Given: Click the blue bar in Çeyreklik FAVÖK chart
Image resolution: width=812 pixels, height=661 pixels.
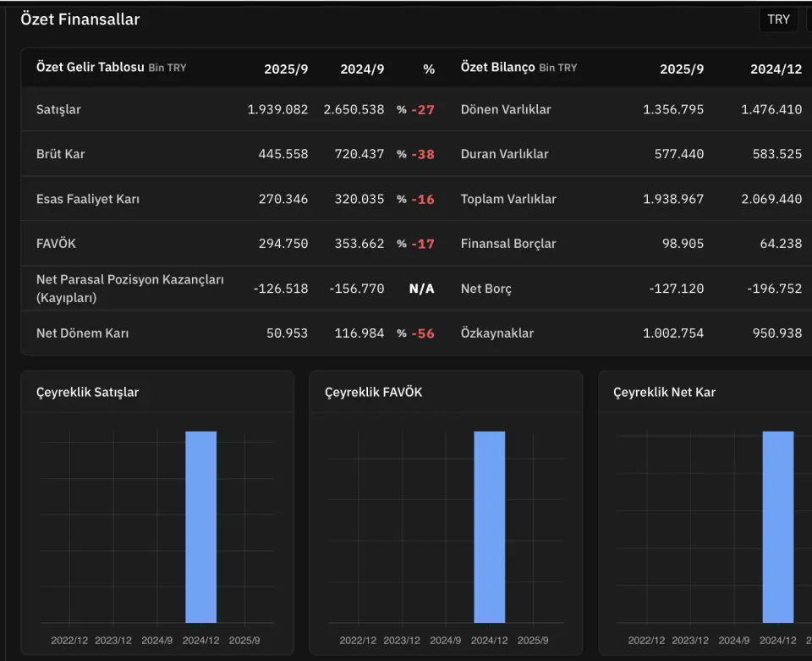Looking at the screenshot, I should 489,526.
